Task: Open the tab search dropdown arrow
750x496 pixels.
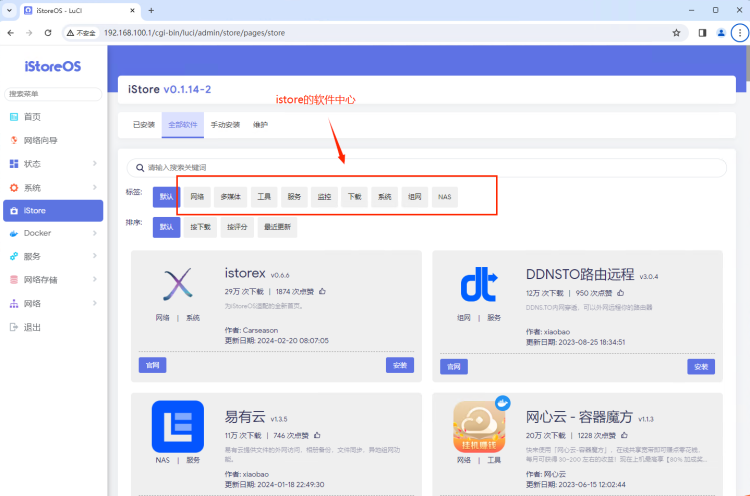Action: pyautogui.click(x=9, y=10)
